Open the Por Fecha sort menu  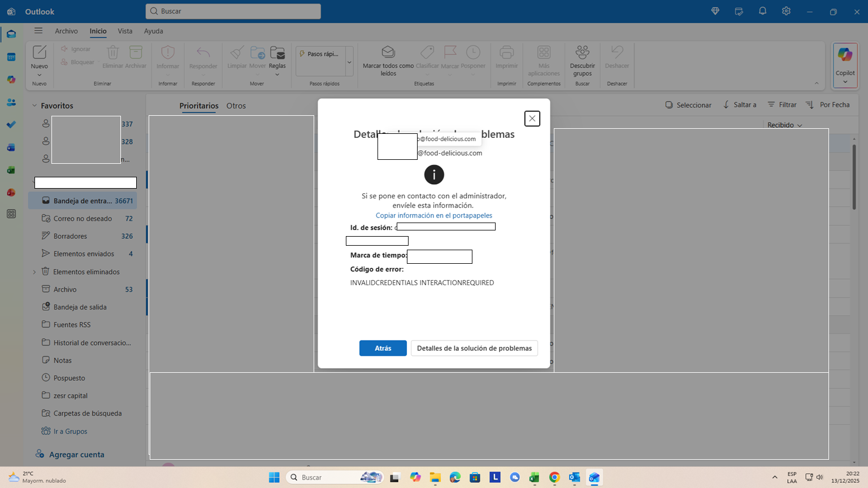click(828, 105)
